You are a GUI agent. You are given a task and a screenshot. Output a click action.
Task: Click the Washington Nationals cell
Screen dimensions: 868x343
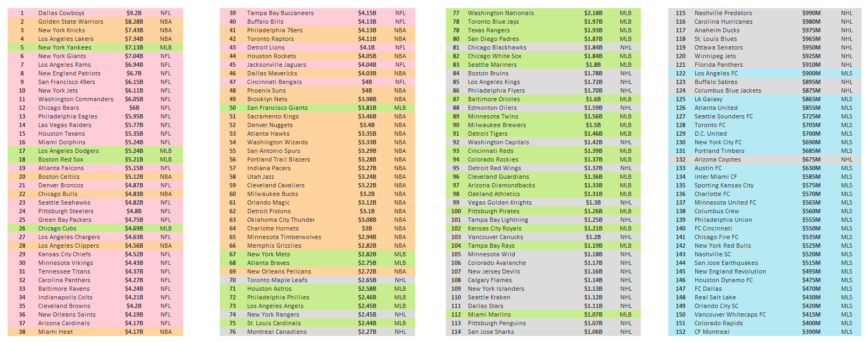click(501, 13)
